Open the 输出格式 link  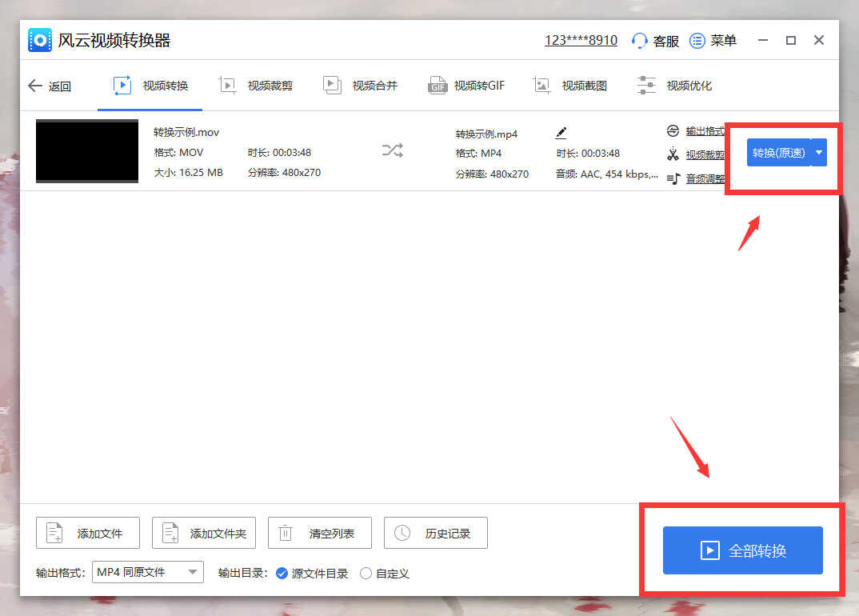pos(705,131)
